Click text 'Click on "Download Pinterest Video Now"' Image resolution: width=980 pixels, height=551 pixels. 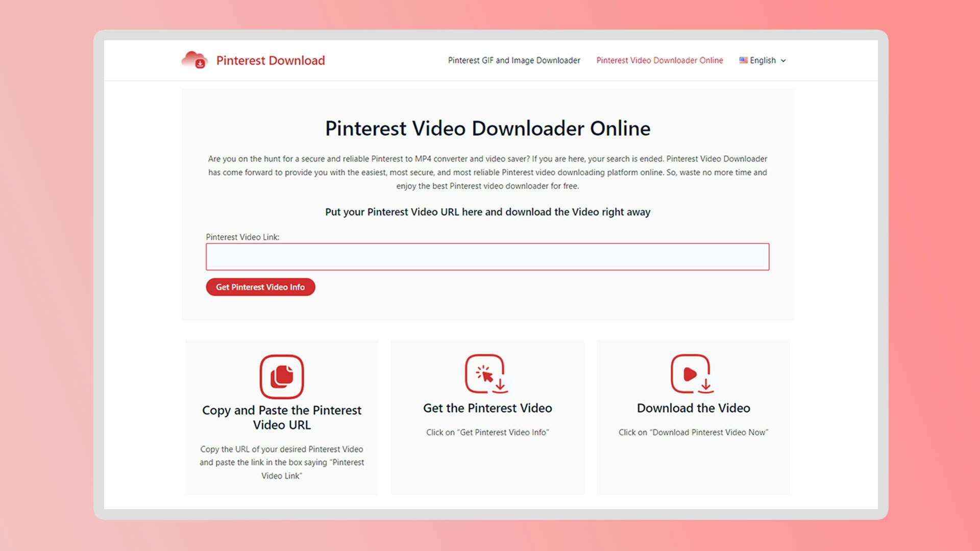click(693, 433)
